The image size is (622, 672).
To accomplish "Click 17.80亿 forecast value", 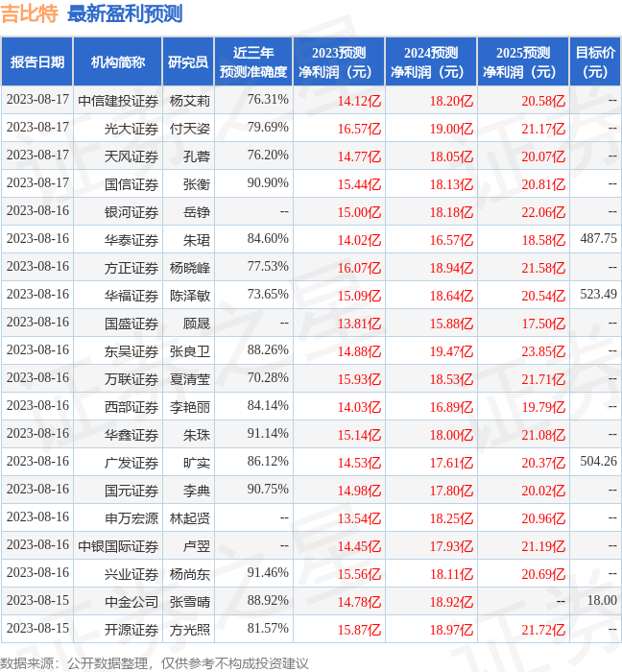I will tap(451, 492).
